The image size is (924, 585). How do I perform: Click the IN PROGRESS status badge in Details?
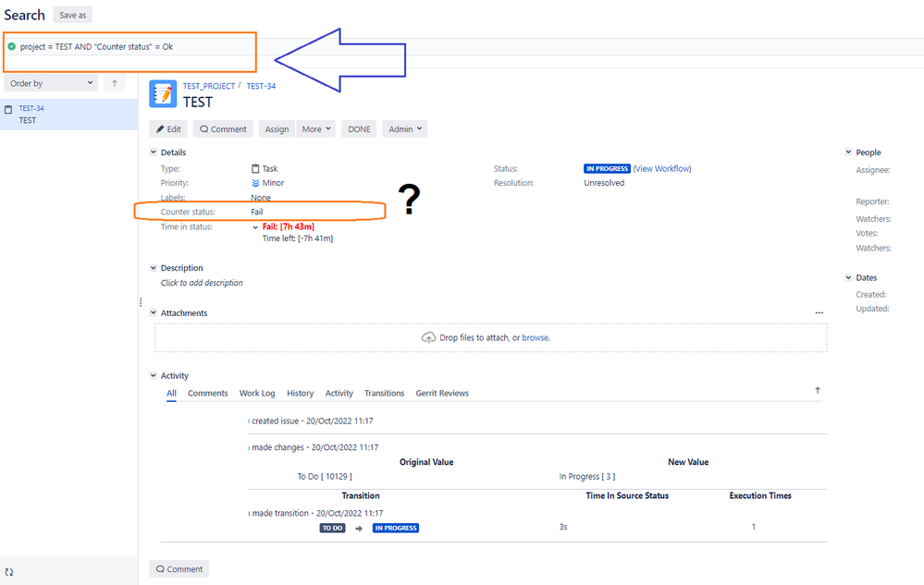[607, 168]
